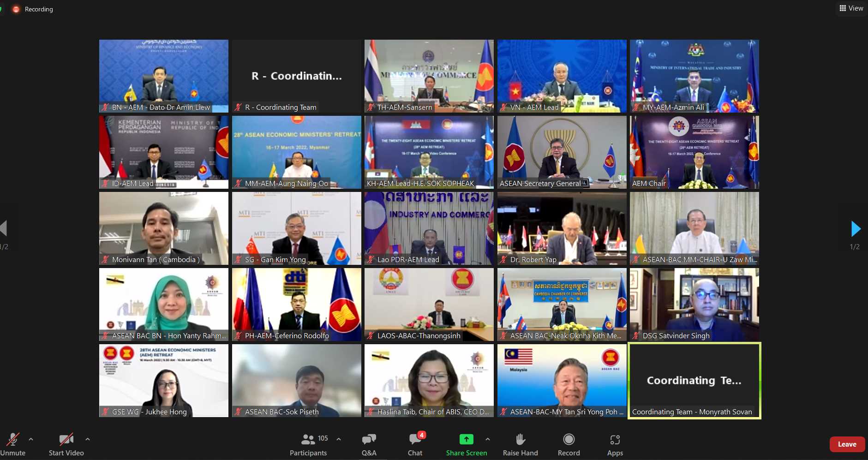Image resolution: width=868 pixels, height=460 pixels.
Task: Open video options arrow next to Start Video
Action: [x=88, y=439]
